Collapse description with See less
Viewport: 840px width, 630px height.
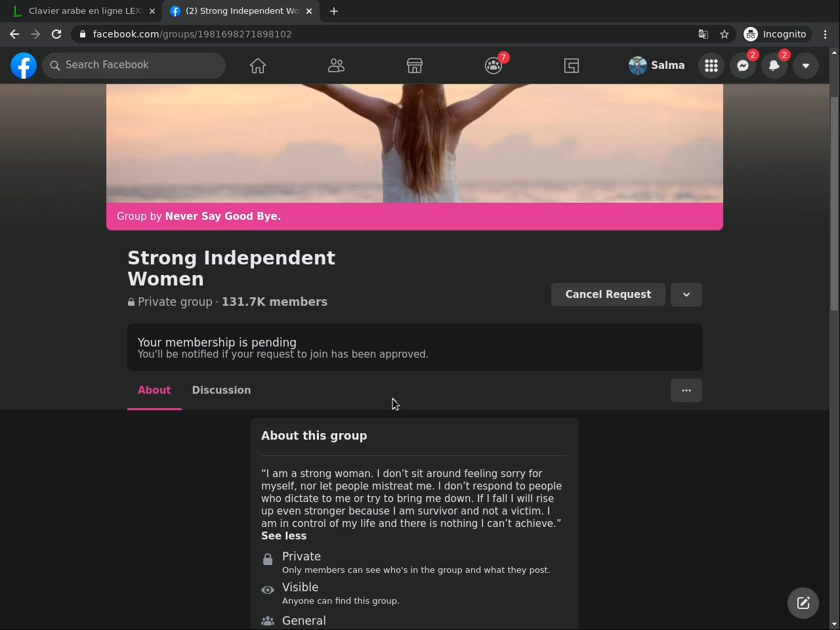pos(283,536)
